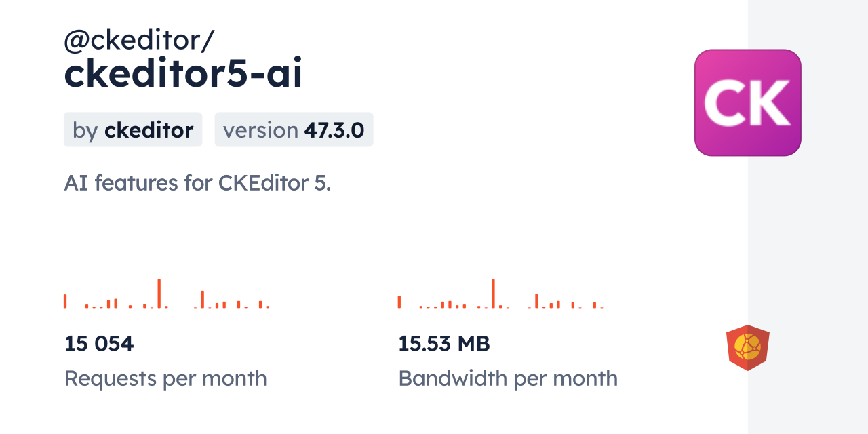Click the "15 054" requests count
Image resolution: width=868 pixels, height=434 pixels.
point(99,344)
